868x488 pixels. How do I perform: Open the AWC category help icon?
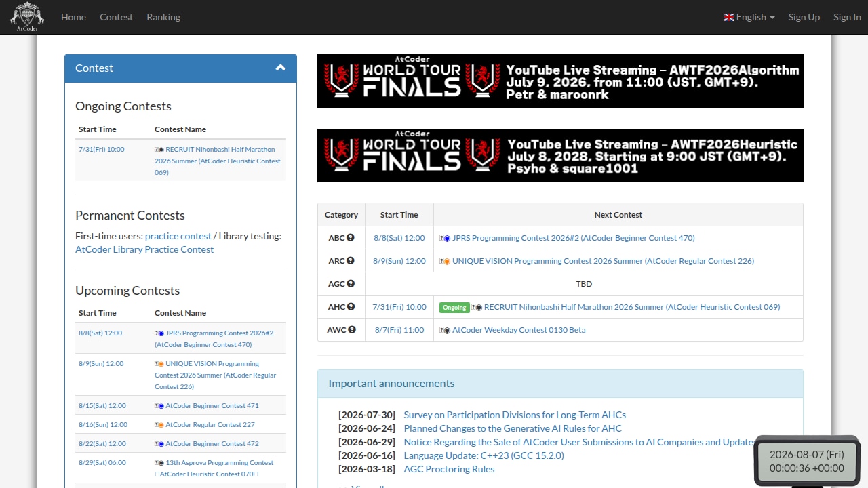click(x=351, y=330)
